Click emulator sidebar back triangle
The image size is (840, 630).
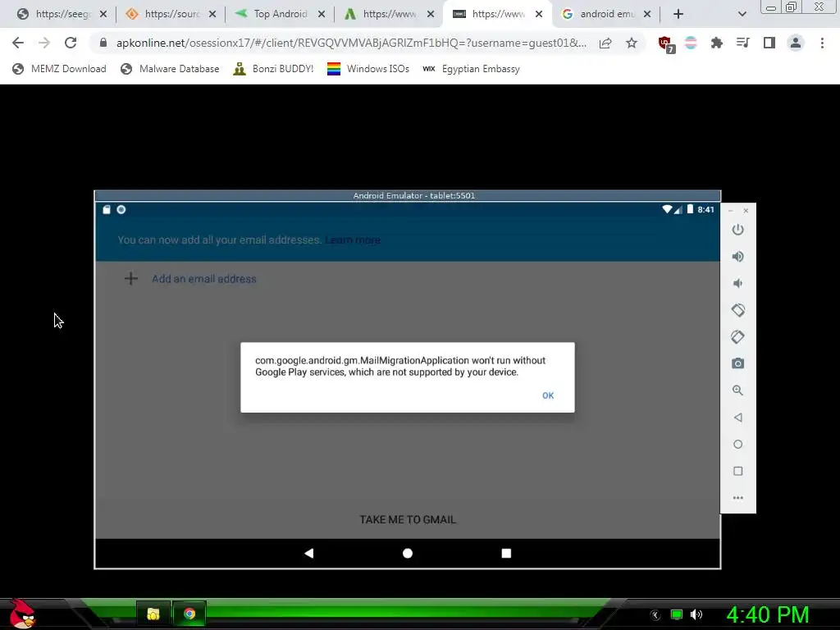point(737,418)
